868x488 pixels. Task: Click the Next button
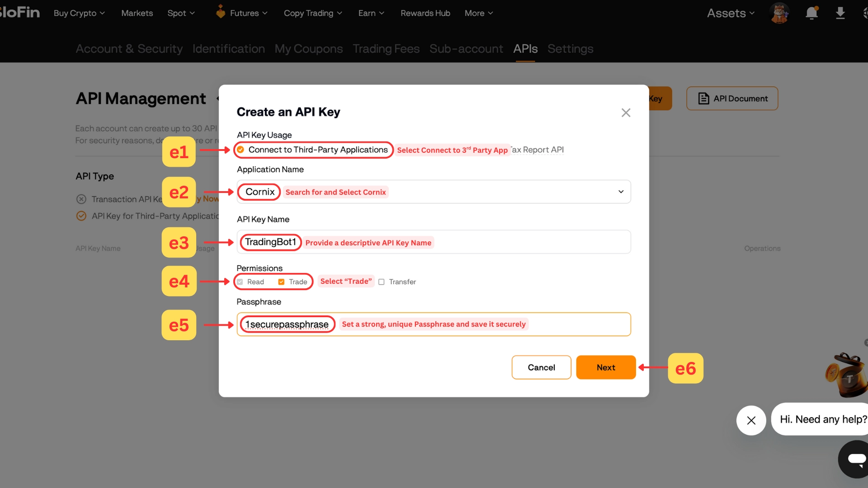pyautogui.click(x=606, y=367)
